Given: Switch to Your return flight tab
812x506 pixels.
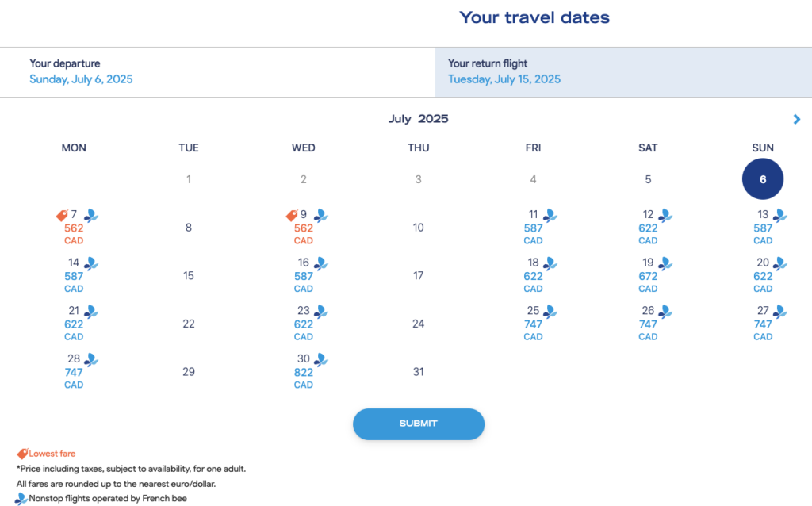Looking at the screenshot, I should point(623,71).
